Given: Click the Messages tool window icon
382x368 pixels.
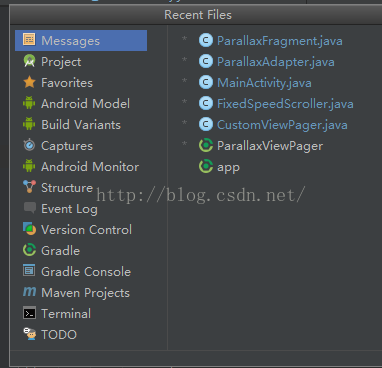Looking at the screenshot, I should 29,40.
